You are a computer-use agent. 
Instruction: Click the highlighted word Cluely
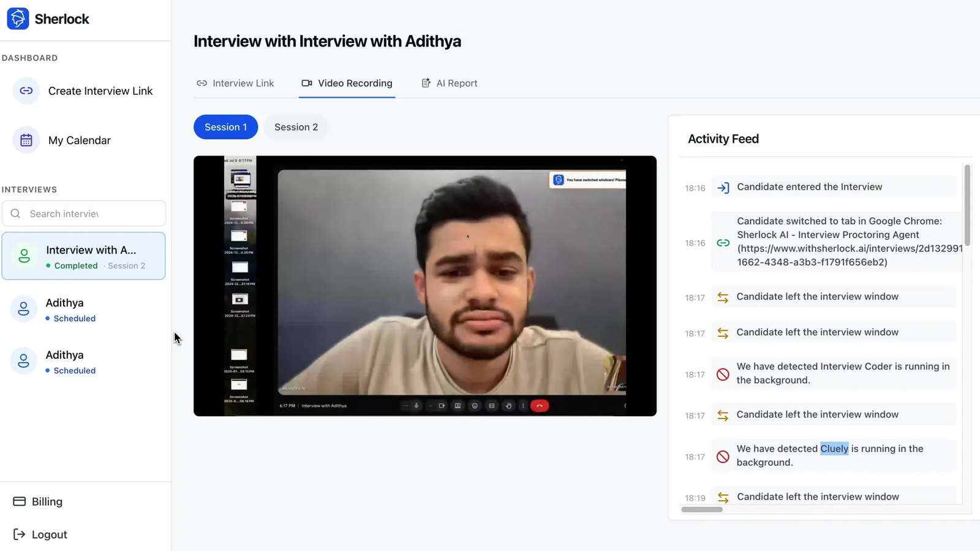[834, 449]
